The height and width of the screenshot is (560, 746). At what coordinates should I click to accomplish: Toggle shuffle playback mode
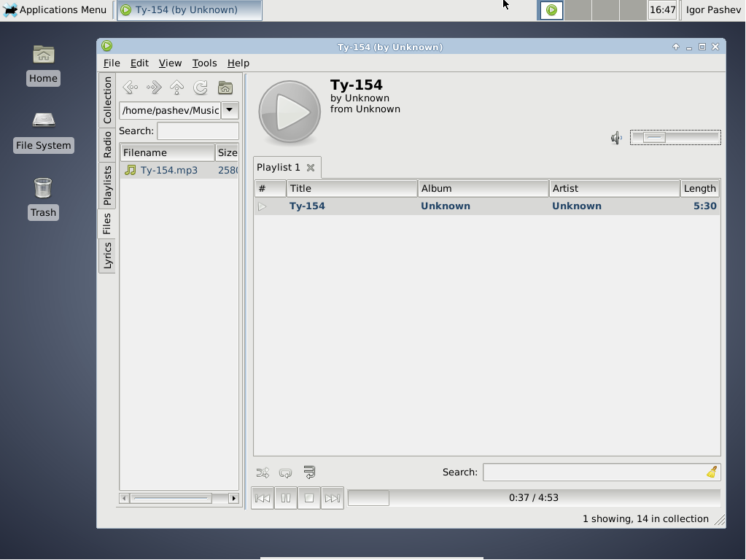[x=263, y=472]
